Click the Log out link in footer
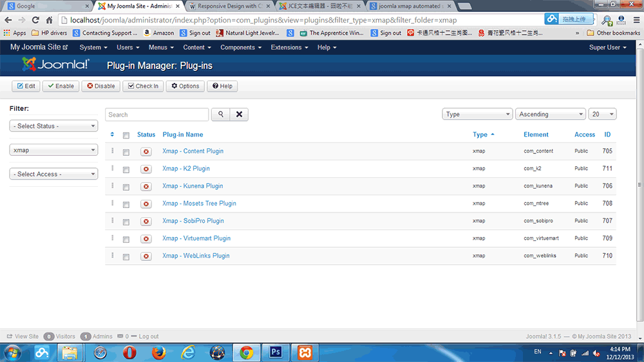Image resolution: width=644 pixels, height=362 pixels. 148,336
